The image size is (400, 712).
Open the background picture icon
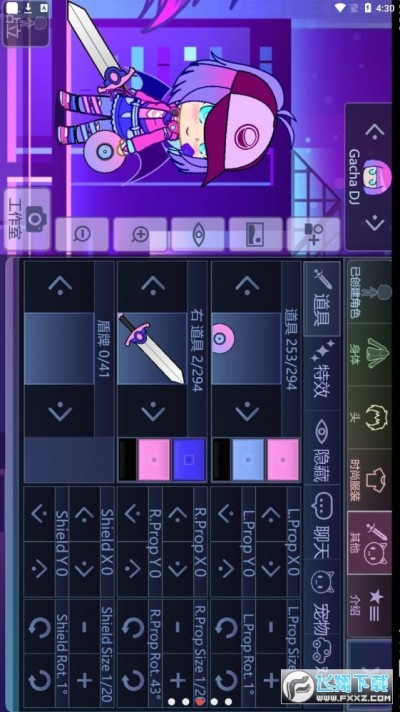tap(255, 234)
